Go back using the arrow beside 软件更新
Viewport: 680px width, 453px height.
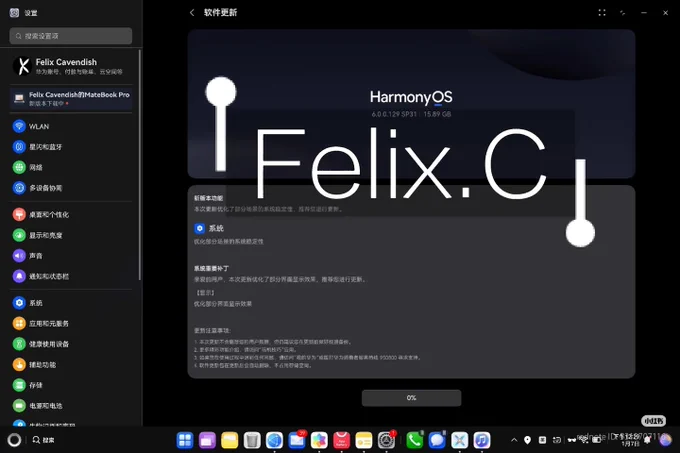(192, 13)
